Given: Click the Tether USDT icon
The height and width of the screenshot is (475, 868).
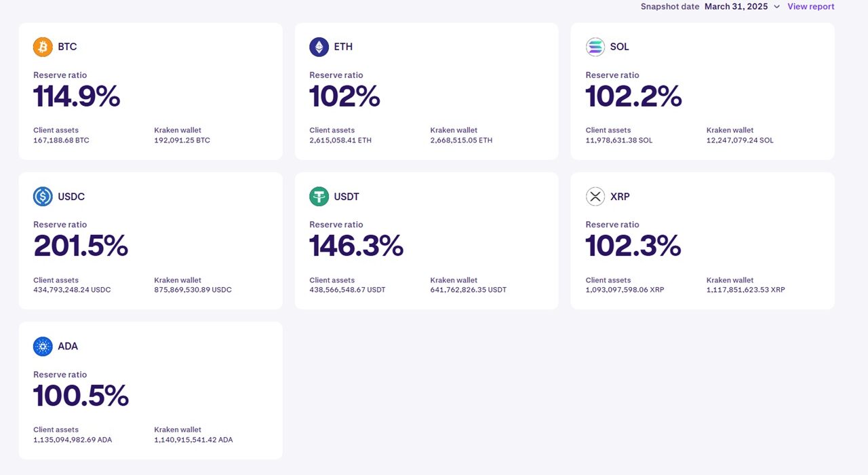Looking at the screenshot, I should click(319, 197).
